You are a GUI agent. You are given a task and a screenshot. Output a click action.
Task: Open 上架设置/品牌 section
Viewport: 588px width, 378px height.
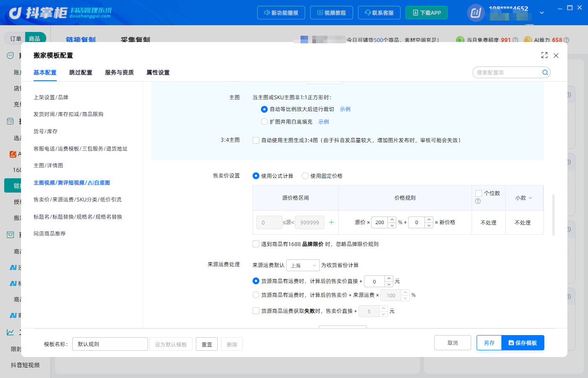[x=51, y=98]
